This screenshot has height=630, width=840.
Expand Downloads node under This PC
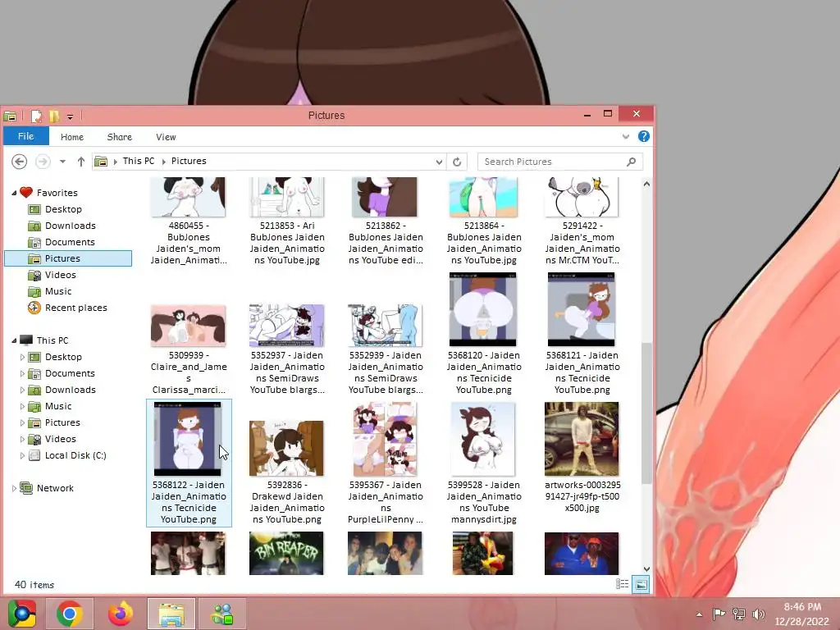(x=22, y=390)
